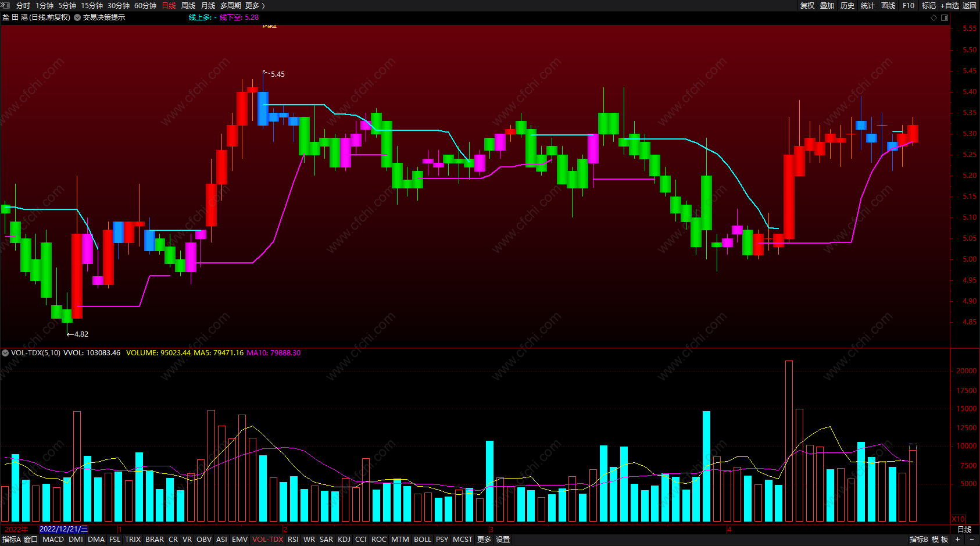The width and height of the screenshot is (980, 546).
Task: Select the ROC indicator
Action: 379,540
